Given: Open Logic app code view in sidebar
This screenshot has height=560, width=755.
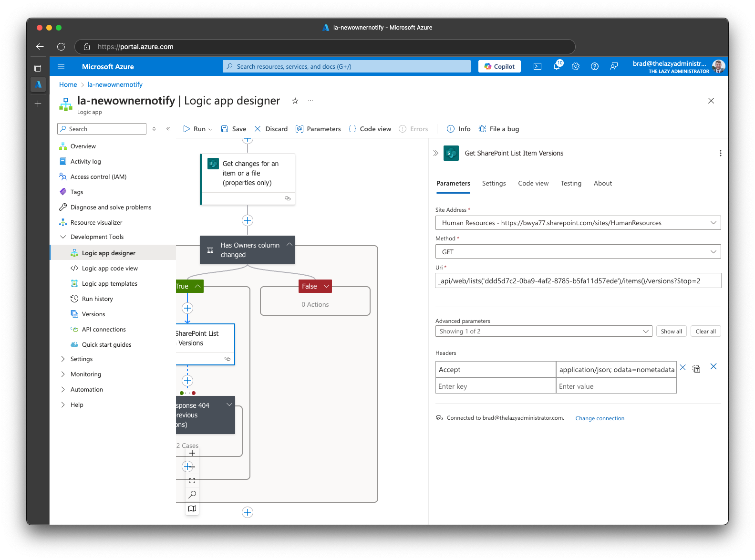Looking at the screenshot, I should (110, 269).
